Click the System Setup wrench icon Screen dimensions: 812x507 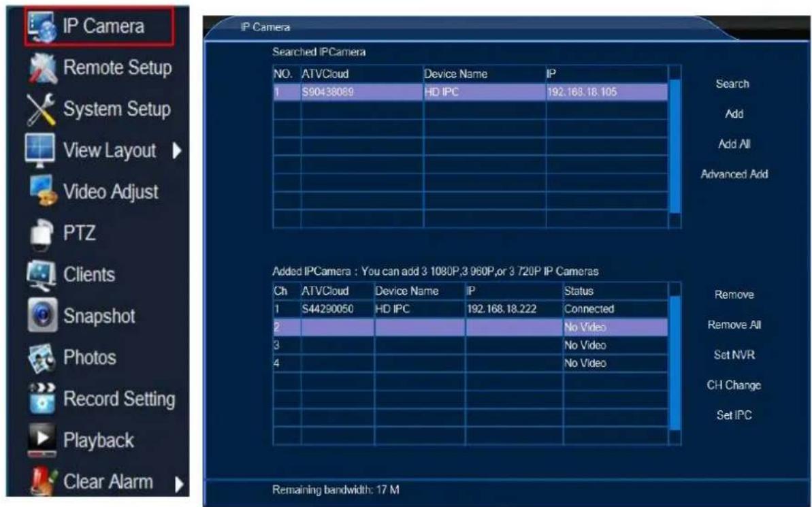(x=42, y=110)
